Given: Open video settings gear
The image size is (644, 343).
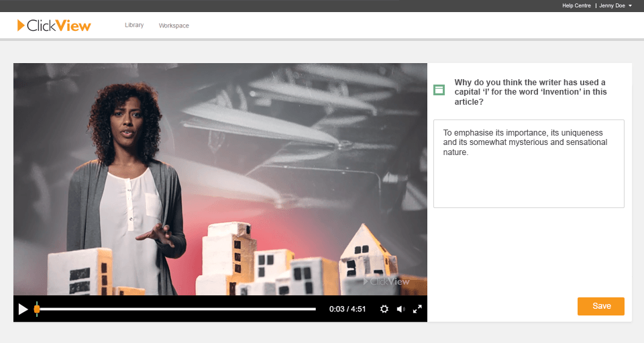Looking at the screenshot, I should pos(384,309).
